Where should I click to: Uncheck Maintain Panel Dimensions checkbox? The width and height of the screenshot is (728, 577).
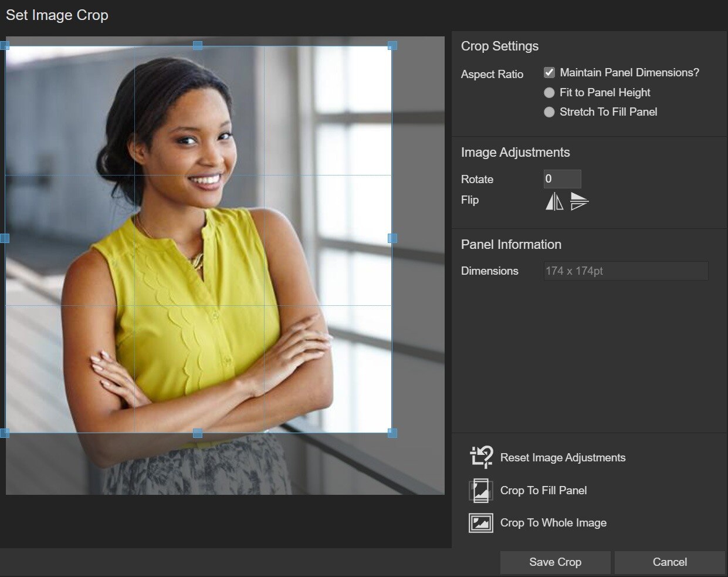pos(549,73)
